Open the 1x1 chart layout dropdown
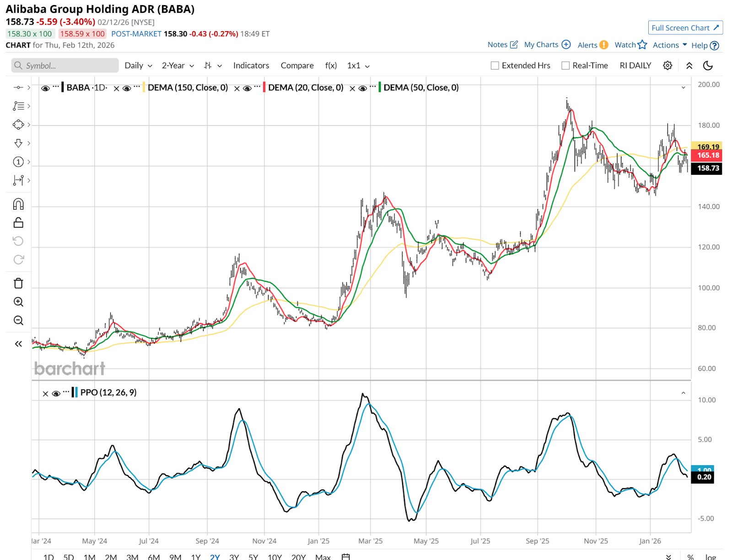Viewport: 732px width, 560px height. click(358, 65)
